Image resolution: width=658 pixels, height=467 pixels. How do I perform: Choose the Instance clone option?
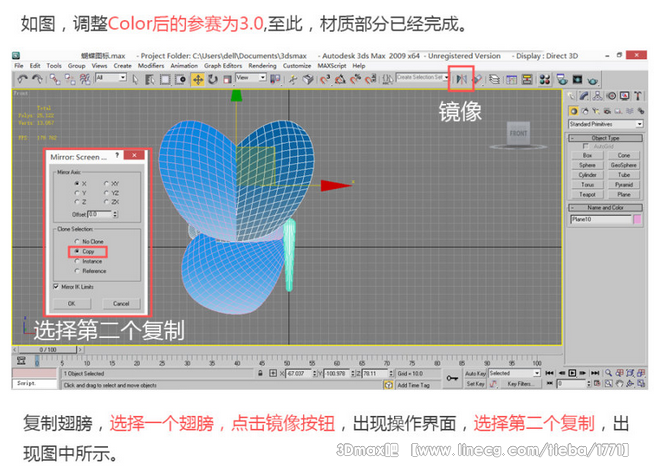[x=78, y=261]
